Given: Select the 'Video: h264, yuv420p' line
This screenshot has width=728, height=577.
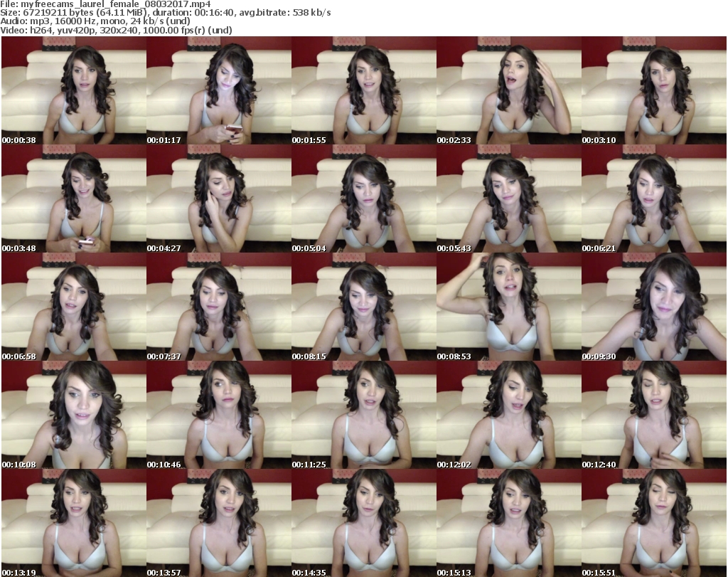Looking at the screenshot, I should [116, 30].
